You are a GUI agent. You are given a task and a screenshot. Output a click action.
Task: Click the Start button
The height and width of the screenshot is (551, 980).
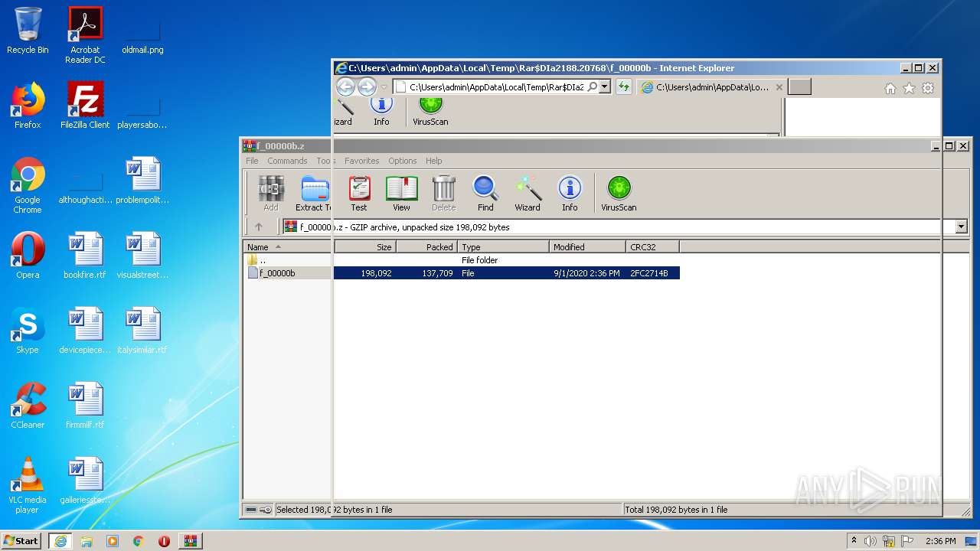[x=21, y=540]
